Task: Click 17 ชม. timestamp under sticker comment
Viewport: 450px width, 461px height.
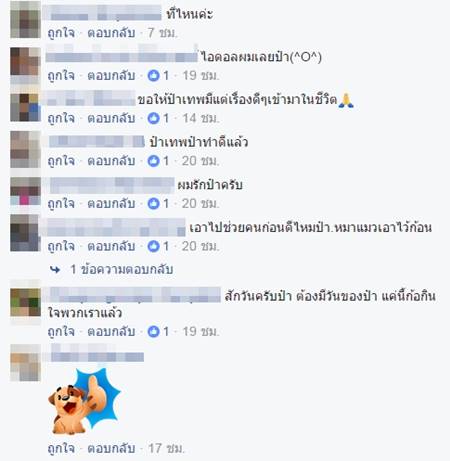Action: [166, 448]
